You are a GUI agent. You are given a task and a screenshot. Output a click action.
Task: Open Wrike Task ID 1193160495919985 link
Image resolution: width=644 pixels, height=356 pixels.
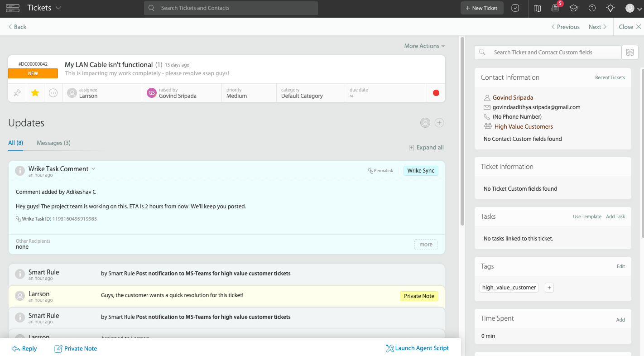[75, 219]
